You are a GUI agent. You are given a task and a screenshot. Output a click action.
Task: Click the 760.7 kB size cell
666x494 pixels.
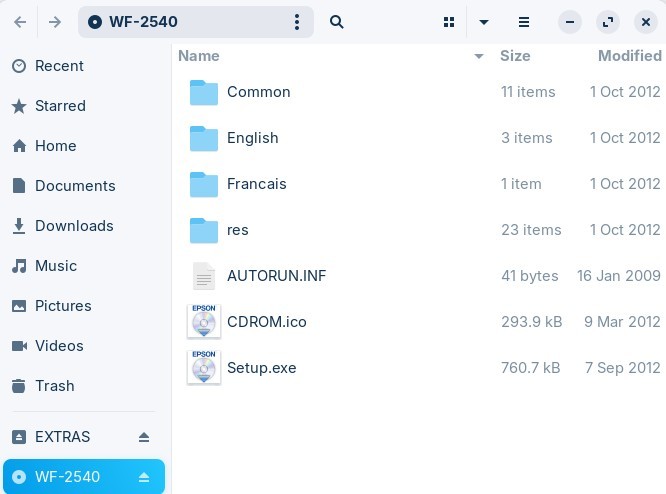point(531,367)
